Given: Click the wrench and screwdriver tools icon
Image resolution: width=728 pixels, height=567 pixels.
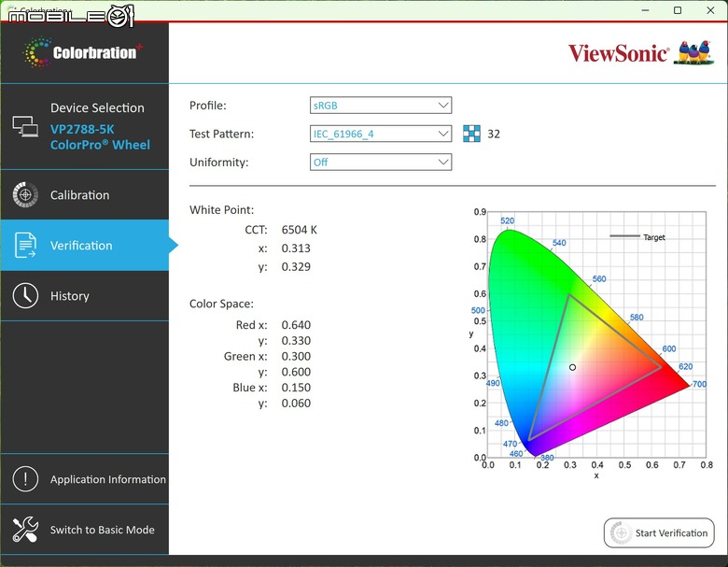Looking at the screenshot, I should point(25,530).
